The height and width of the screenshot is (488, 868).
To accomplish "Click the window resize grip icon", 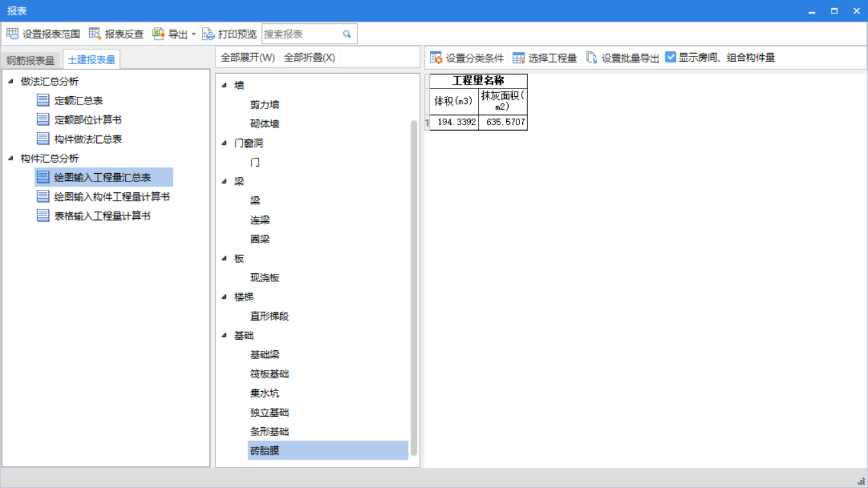I will (861, 481).
